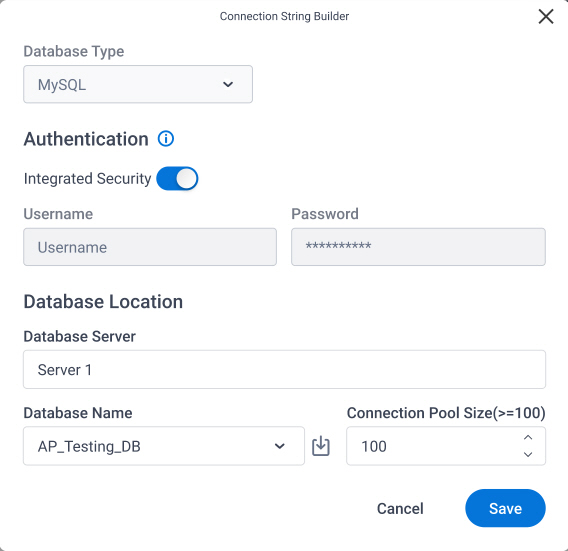The width and height of the screenshot is (568, 551).
Task: Save the connection string settings
Action: click(x=505, y=508)
